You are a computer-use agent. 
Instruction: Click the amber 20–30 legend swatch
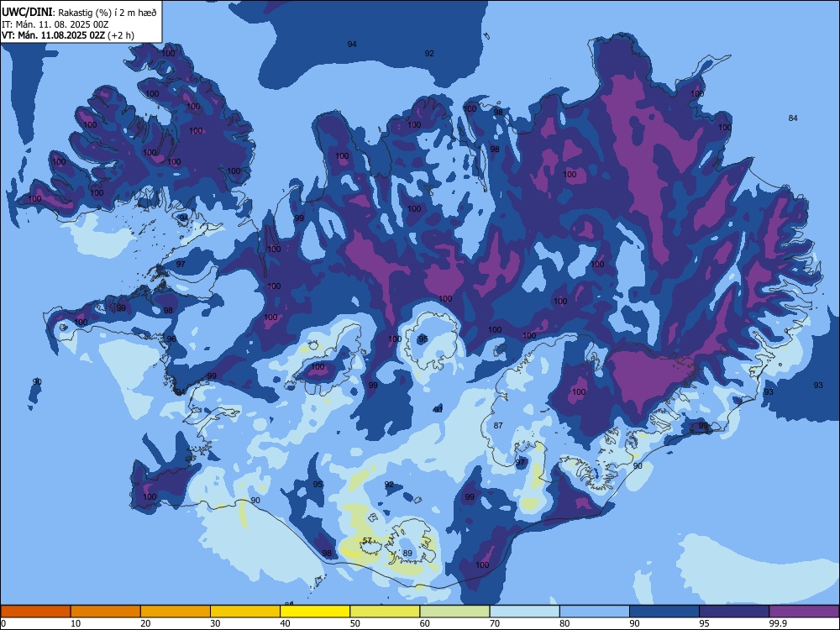pos(176,612)
